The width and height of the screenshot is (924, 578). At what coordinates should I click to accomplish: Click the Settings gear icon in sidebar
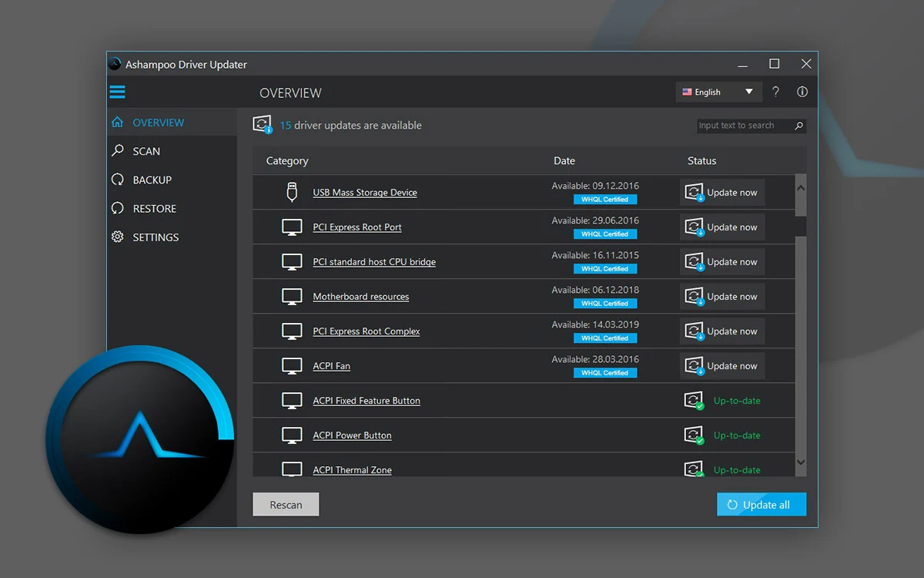(x=117, y=237)
